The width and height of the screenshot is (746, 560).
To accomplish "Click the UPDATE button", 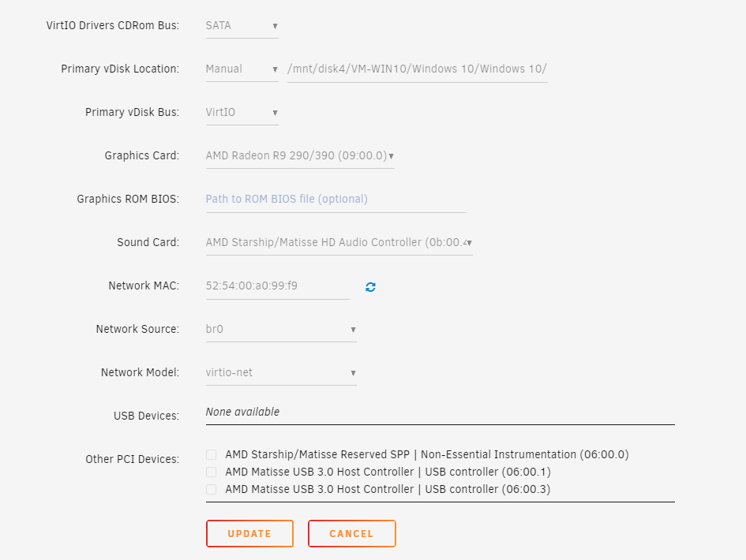I will pyautogui.click(x=249, y=533).
